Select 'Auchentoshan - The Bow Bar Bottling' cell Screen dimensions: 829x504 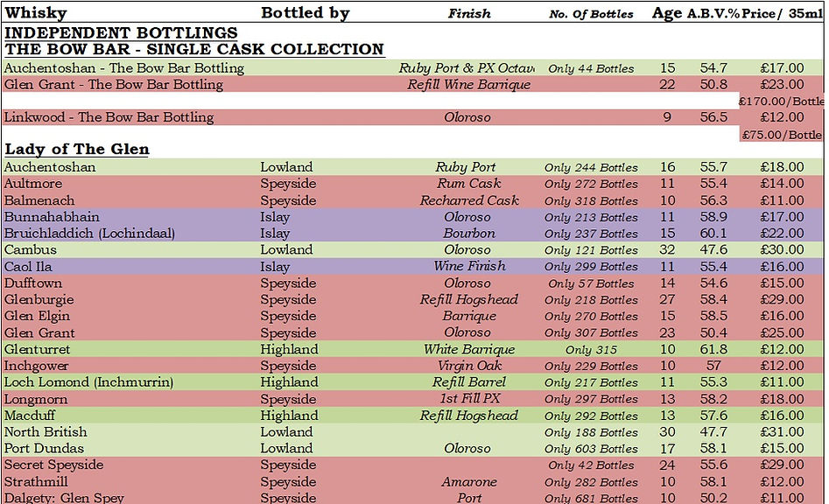point(124,68)
